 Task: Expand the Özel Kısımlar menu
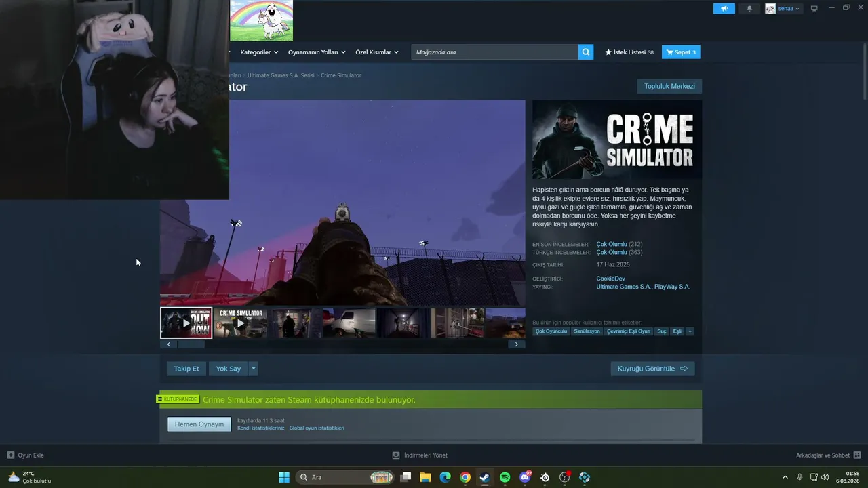(x=377, y=52)
